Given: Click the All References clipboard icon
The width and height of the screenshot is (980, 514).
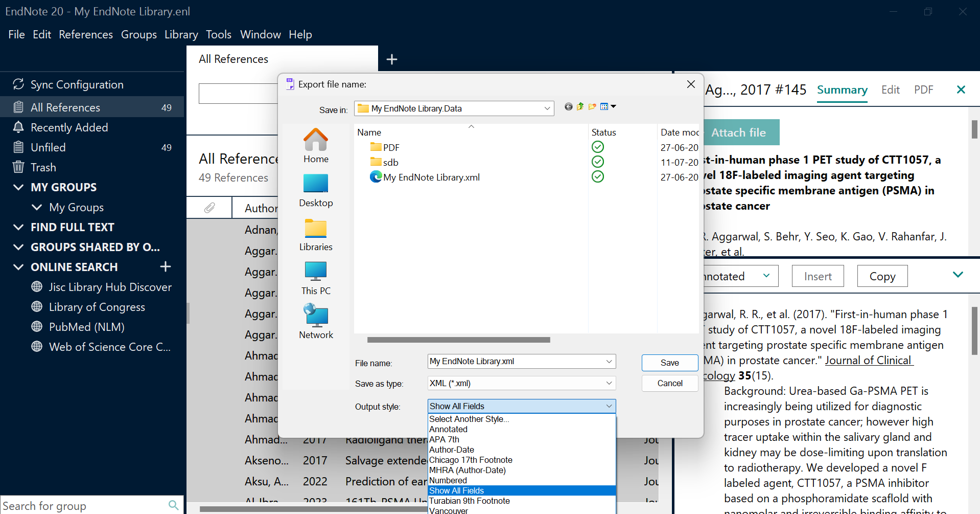Looking at the screenshot, I should [x=18, y=107].
